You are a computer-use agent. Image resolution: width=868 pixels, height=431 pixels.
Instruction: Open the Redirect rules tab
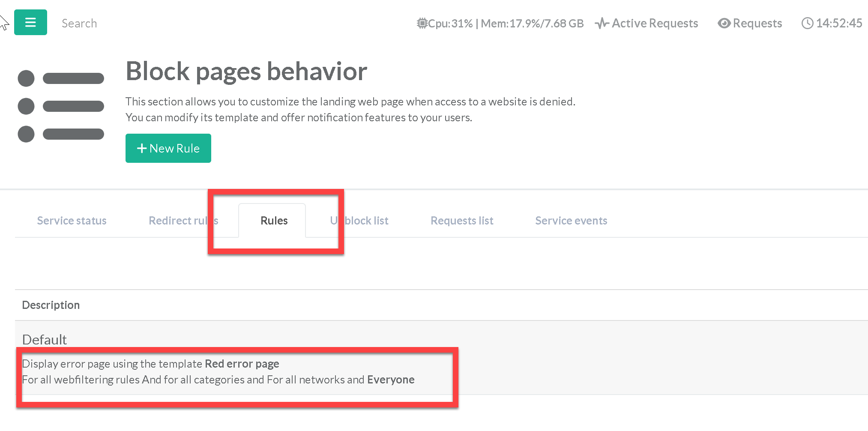[x=183, y=221]
